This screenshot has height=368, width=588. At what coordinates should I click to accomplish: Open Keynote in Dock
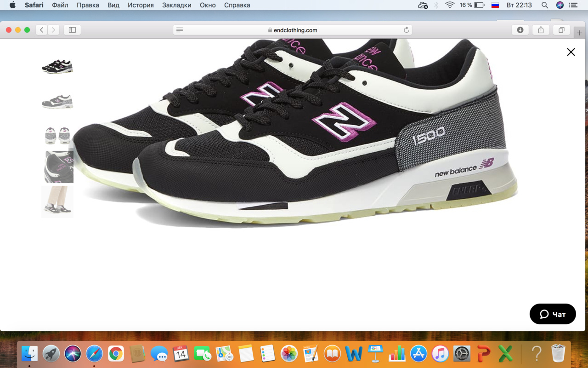click(375, 353)
